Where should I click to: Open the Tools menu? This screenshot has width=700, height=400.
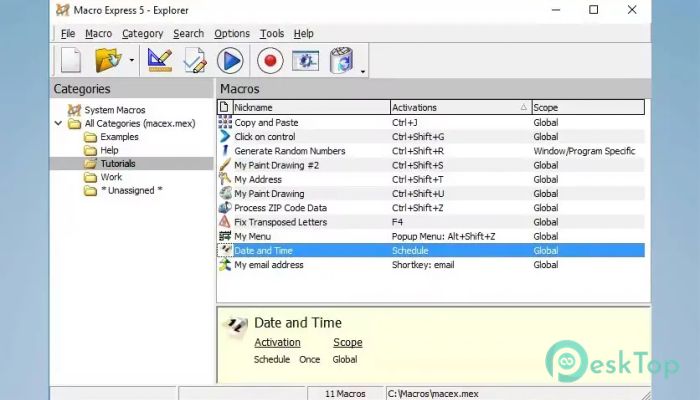click(x=272, y=33)
